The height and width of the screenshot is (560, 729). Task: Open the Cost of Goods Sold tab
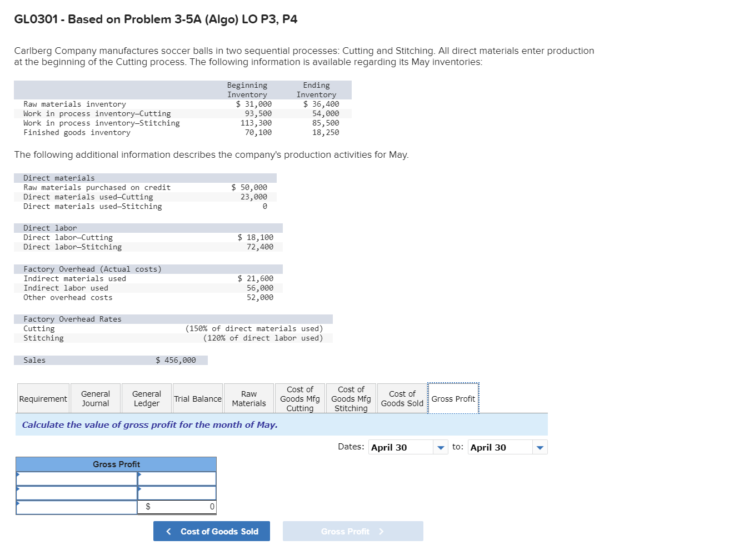[x=402, y=398]
